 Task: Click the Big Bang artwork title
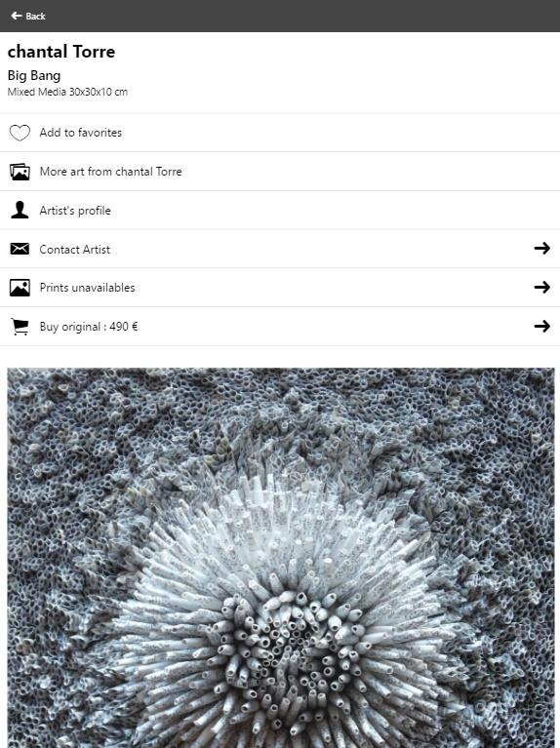(34, 76)
